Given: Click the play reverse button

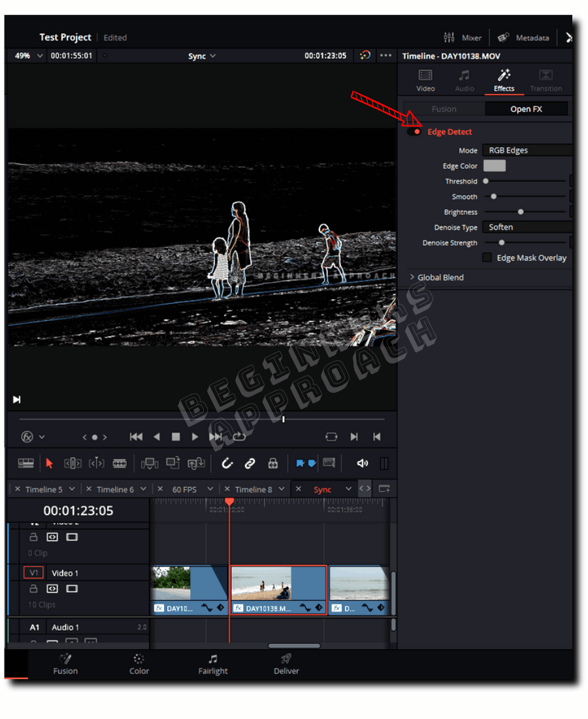Looking at the screenshot, I should [x=157, y=437].
